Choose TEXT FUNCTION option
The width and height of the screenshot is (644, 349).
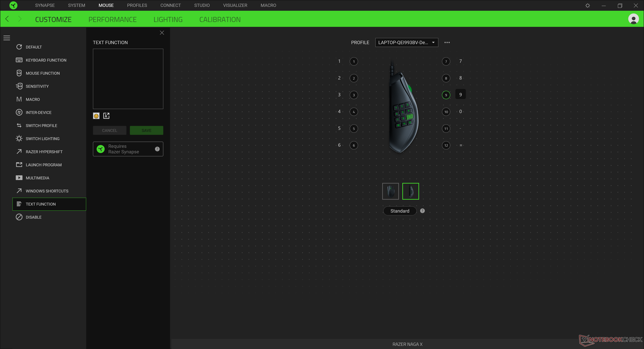(x=49, y=204)
